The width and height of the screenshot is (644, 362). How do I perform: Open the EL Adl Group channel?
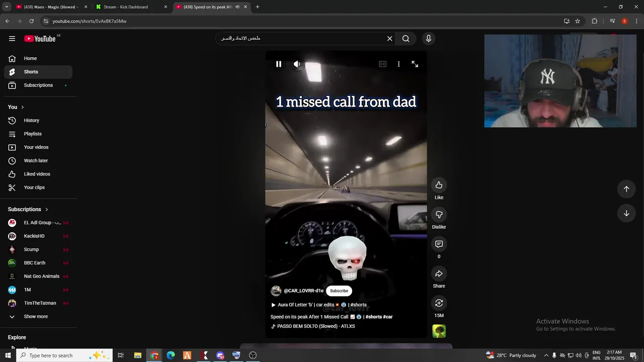38,223
